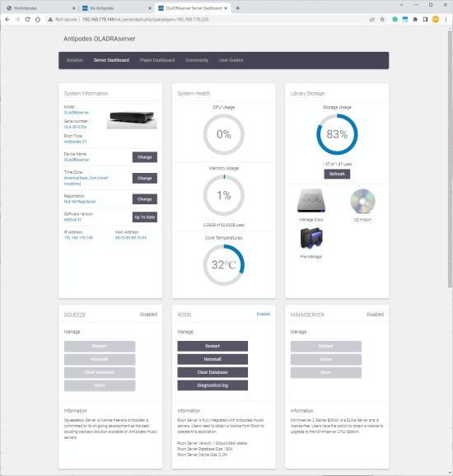
Task: Click the blue calendar extension icon
Action: click(x=405, y=20)
